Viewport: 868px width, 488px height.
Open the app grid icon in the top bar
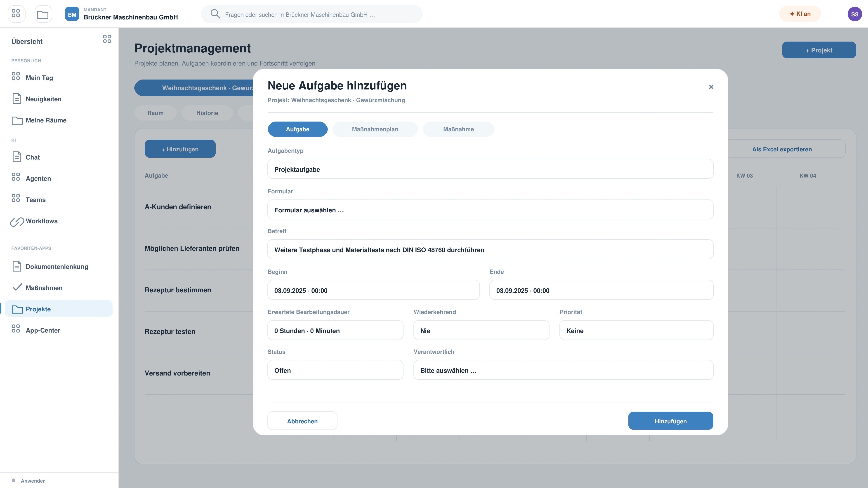[x=16, y=14]
